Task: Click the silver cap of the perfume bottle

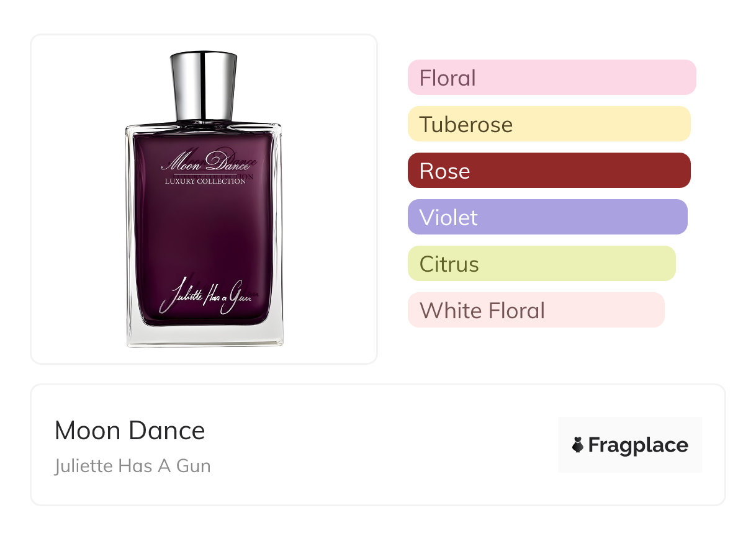Action: [204, 87]
